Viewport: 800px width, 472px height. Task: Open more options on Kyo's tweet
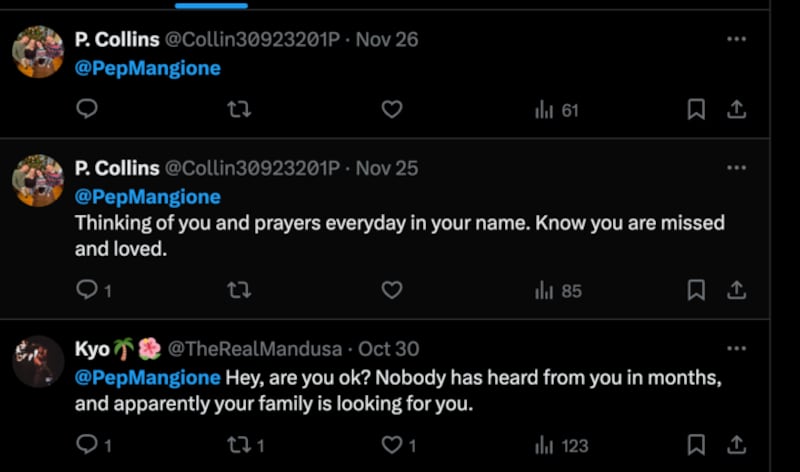pyautogui.click(x=736, y=349)
